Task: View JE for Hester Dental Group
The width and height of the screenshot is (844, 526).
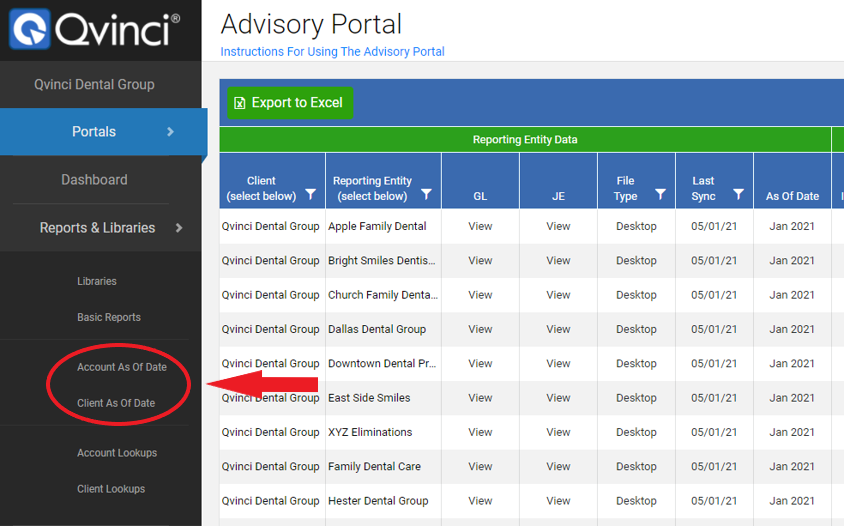Action: [x=558, y=501]
